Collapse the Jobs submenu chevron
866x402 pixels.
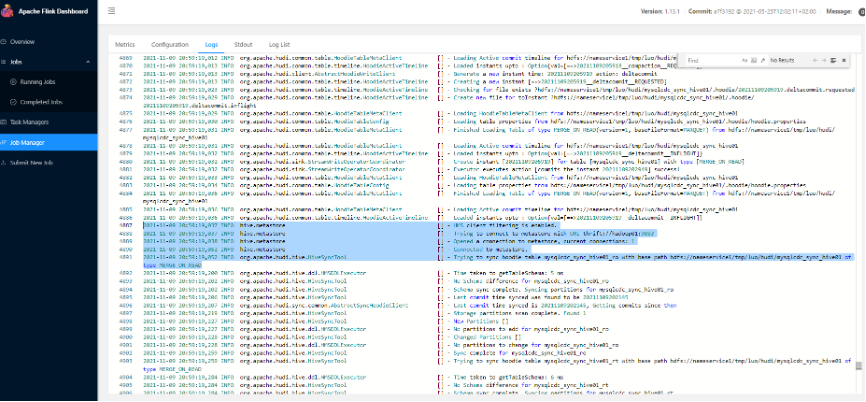coord(88,62)
